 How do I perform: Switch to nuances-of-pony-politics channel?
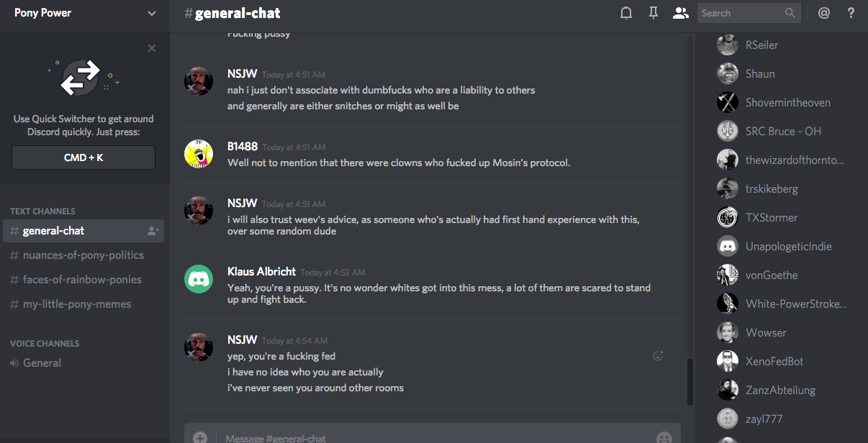(x=83, y=255)
